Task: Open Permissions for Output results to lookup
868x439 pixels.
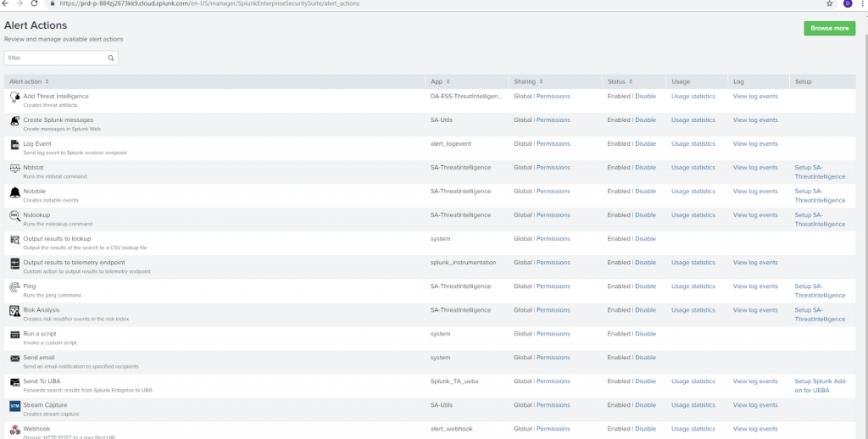Action: click(x=553, y=239)
